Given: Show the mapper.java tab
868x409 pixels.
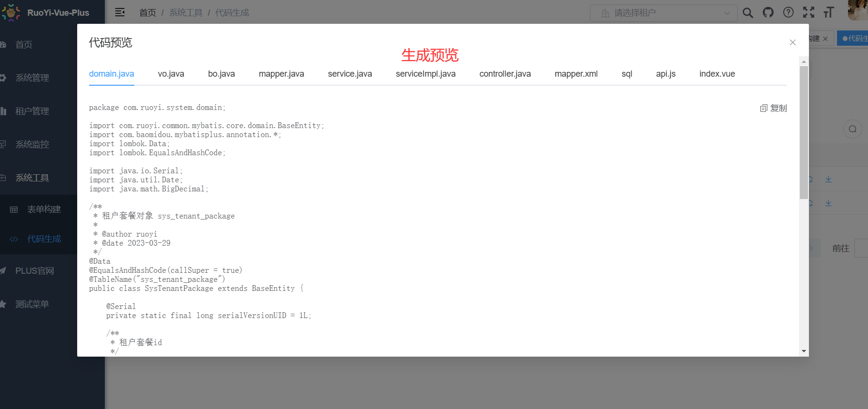Looking at the screenshot, I should [282, 74].
